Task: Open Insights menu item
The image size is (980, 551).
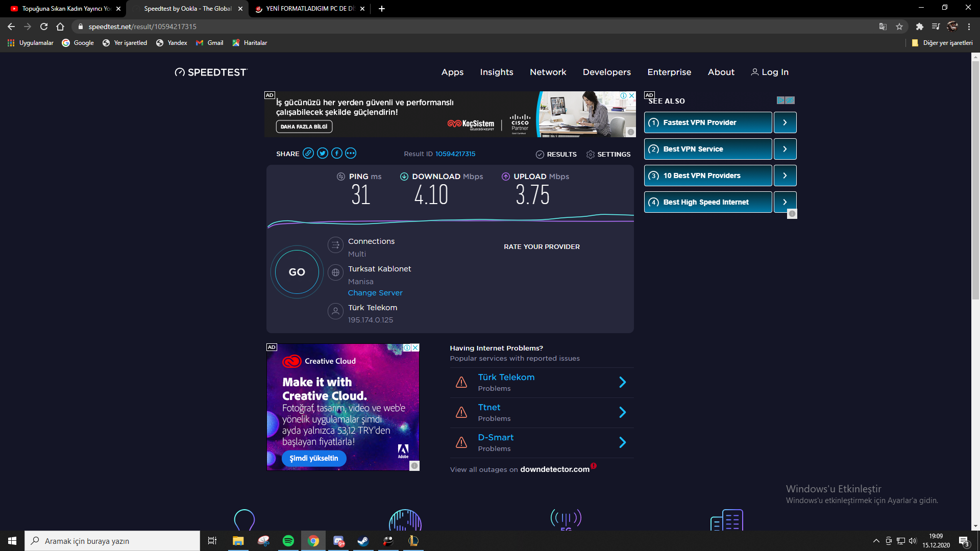Action: (497, 72)
